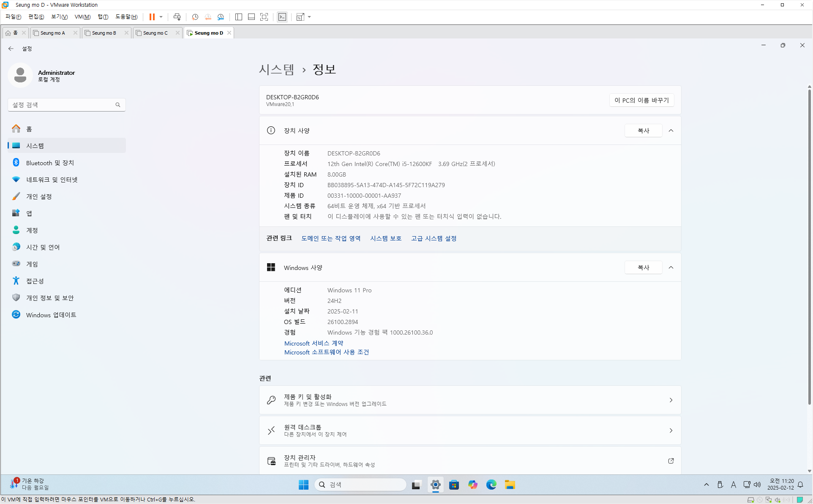Open 고급 시스템 설정 link
Image resolution: width=813 pixels, height=504 pixels.
coord(434,238)
